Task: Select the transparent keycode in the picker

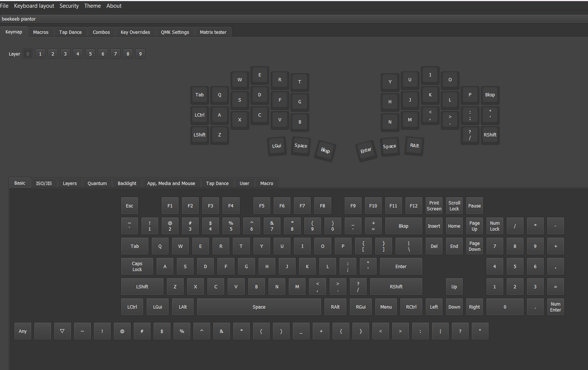Action: click(62, 331)
